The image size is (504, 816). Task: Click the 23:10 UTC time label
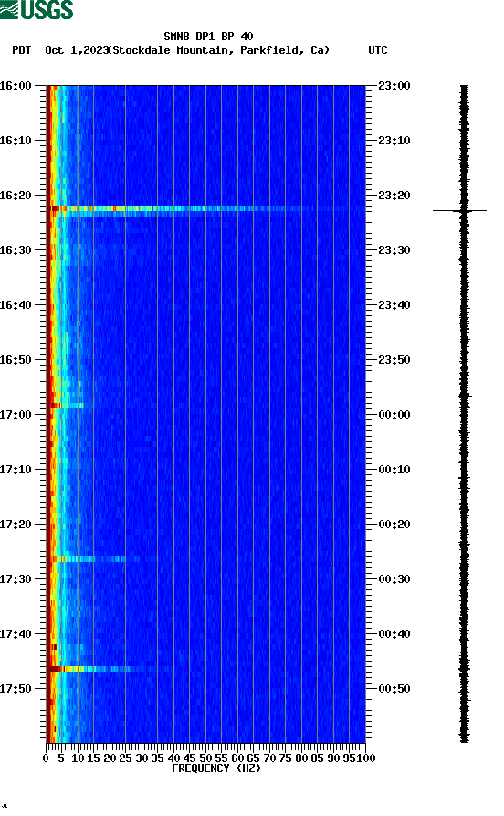(394, 141)
